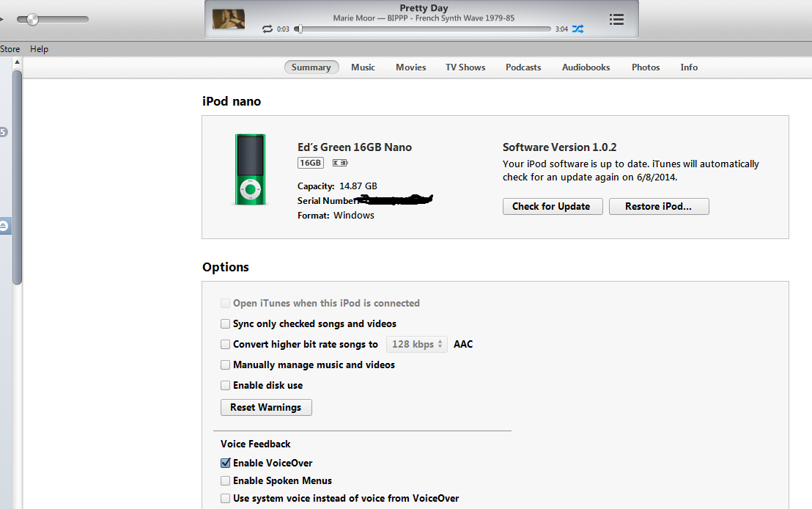Click the total time 3:04
Screen dimensions: 812x509
pyautogui.click(x=561, y=29)
